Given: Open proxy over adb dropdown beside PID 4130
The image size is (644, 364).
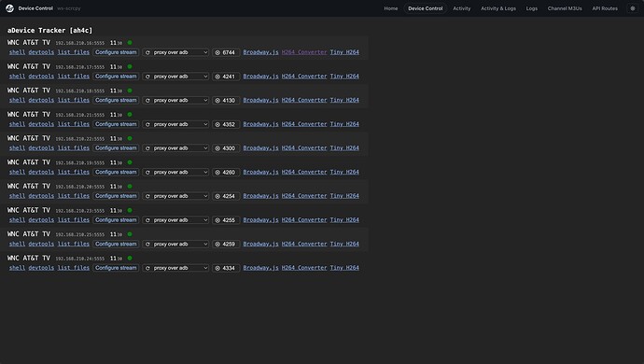Looking at the screenshot, I should point(175,100).
